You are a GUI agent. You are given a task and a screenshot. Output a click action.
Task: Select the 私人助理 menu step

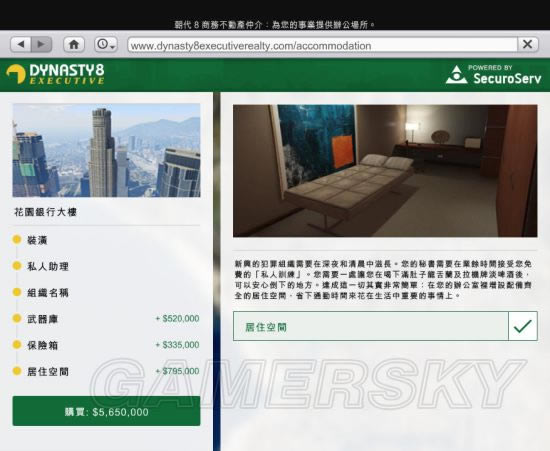point(48,267)
